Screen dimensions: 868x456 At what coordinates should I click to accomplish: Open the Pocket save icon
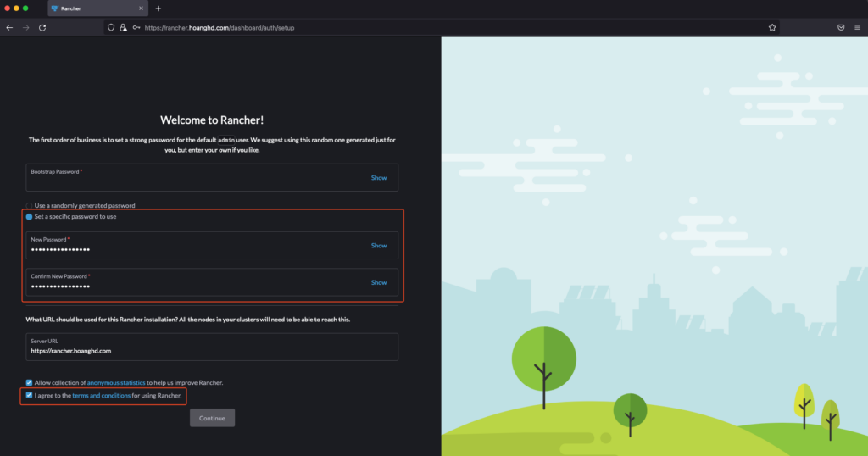coord(841,28)
